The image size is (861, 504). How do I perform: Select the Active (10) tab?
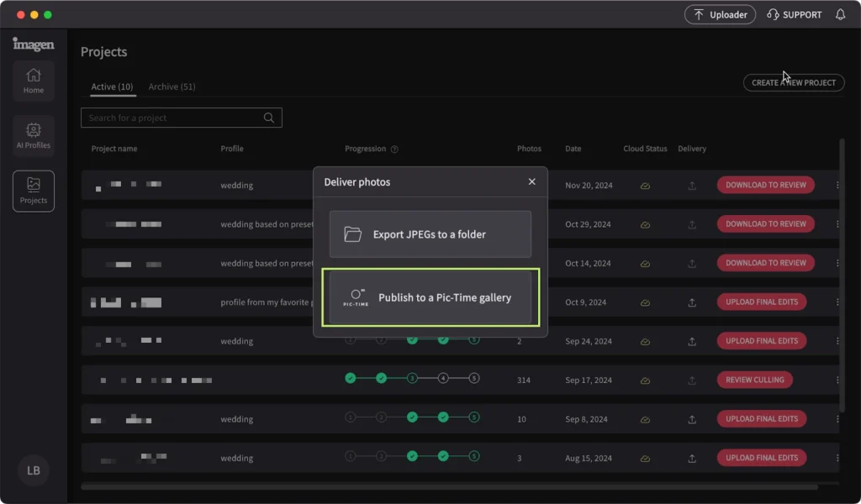[x=112, y=87]
